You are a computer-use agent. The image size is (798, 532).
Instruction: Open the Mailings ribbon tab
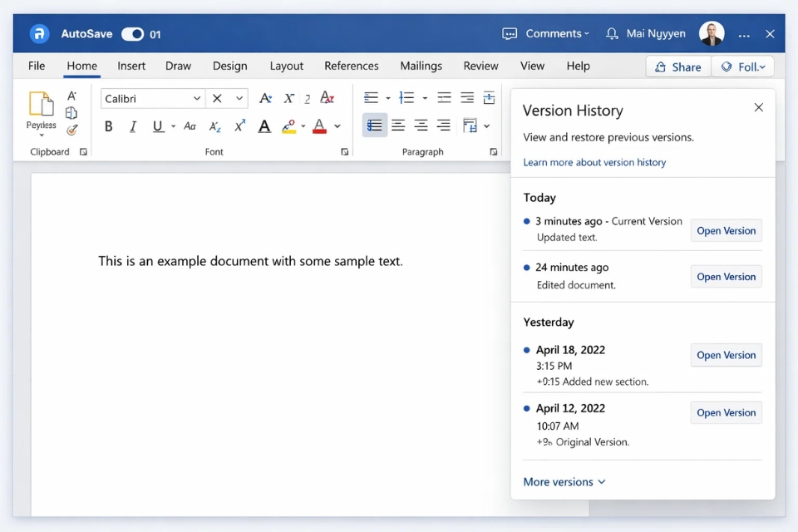point(421,66)
